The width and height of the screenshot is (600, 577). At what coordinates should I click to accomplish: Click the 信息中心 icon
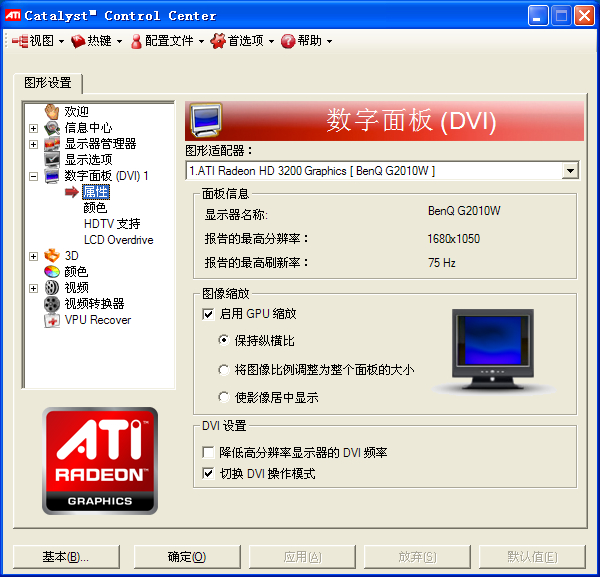[x=52, y=128]
